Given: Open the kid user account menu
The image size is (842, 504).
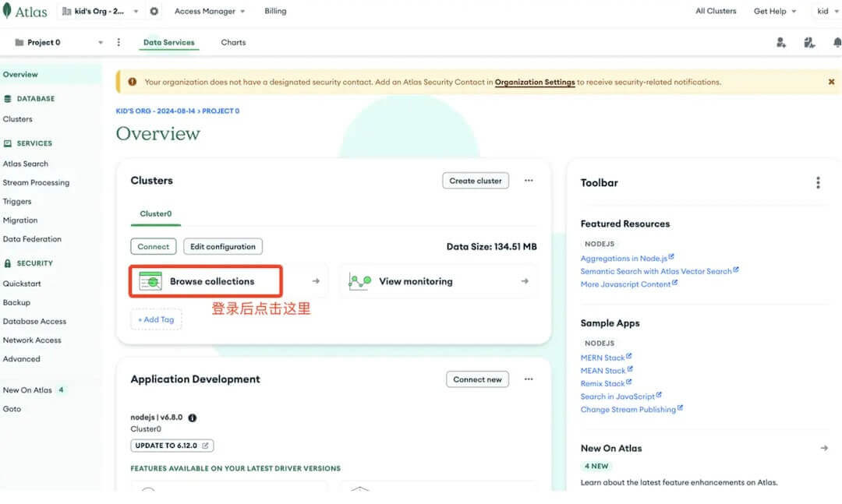Looking at the screenshot, I should point(827,11).
